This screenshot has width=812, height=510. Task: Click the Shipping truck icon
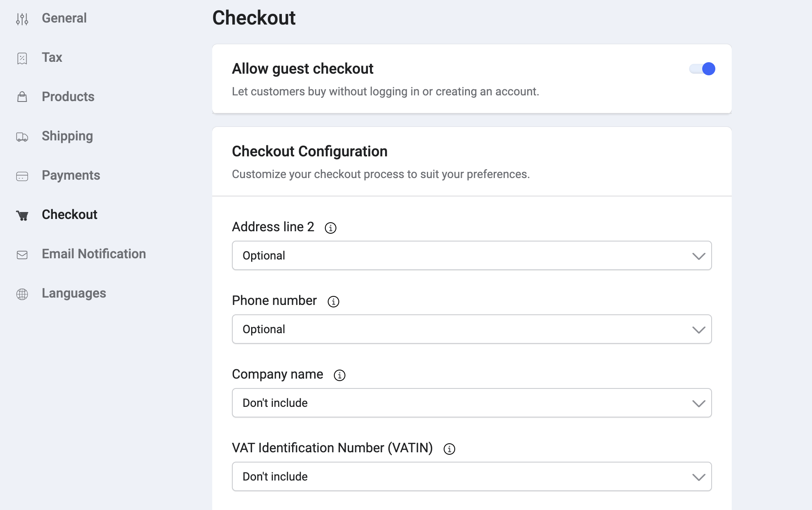[x=22, y=137]
